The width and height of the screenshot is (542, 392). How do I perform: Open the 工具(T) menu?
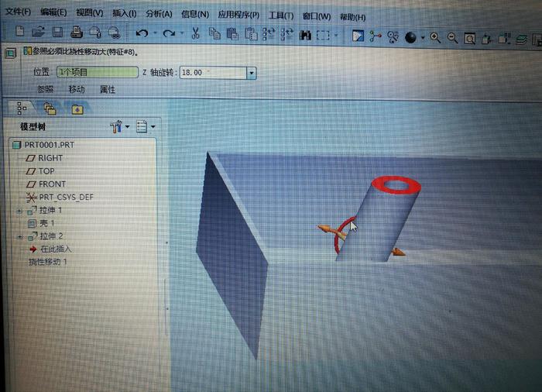click(280, 15)
